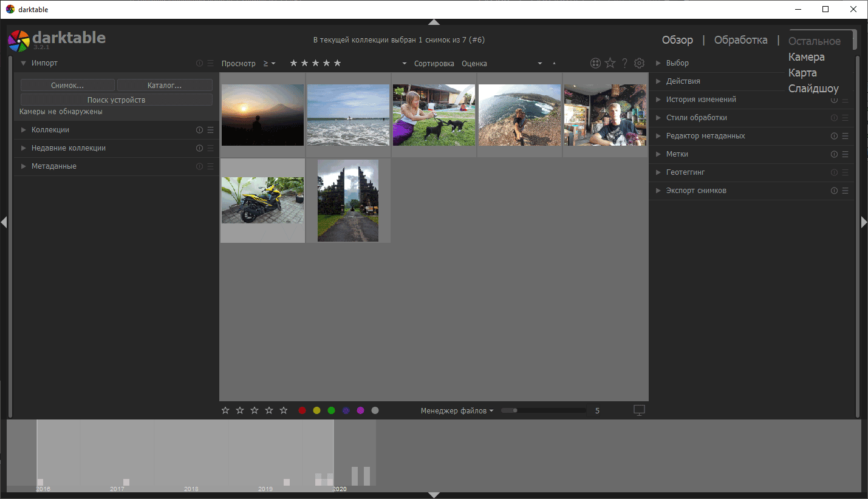
Task: Select Слайдшоу from the views menu
Action: click(813, 89)
